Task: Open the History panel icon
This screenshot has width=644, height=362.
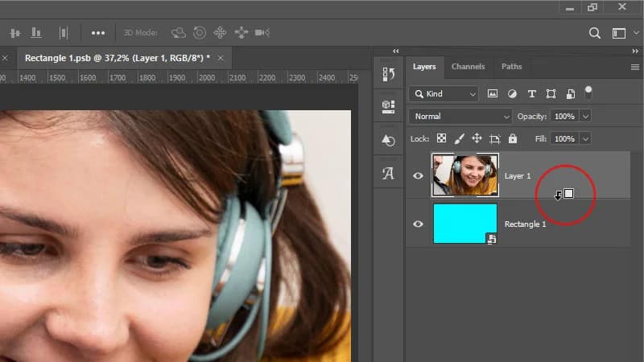Action: click(388, 74)
